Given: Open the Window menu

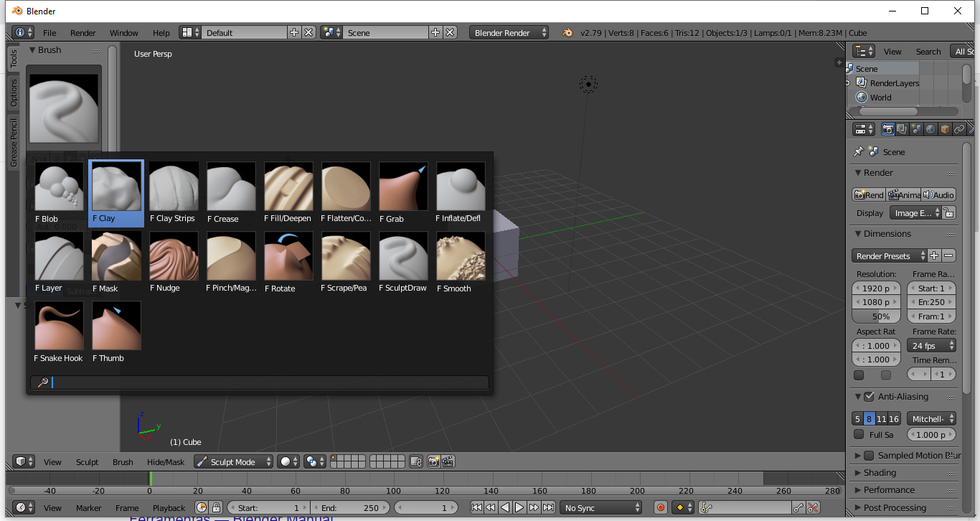Looking at the screenshot, I should [x=124, y=33].
